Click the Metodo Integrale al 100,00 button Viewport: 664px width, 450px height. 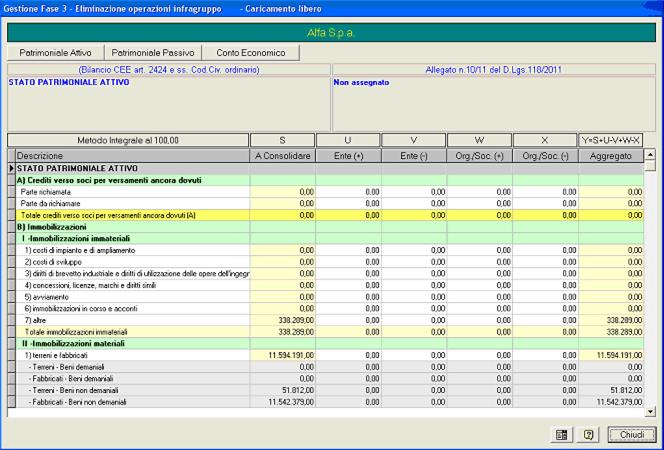coord(127,140)
